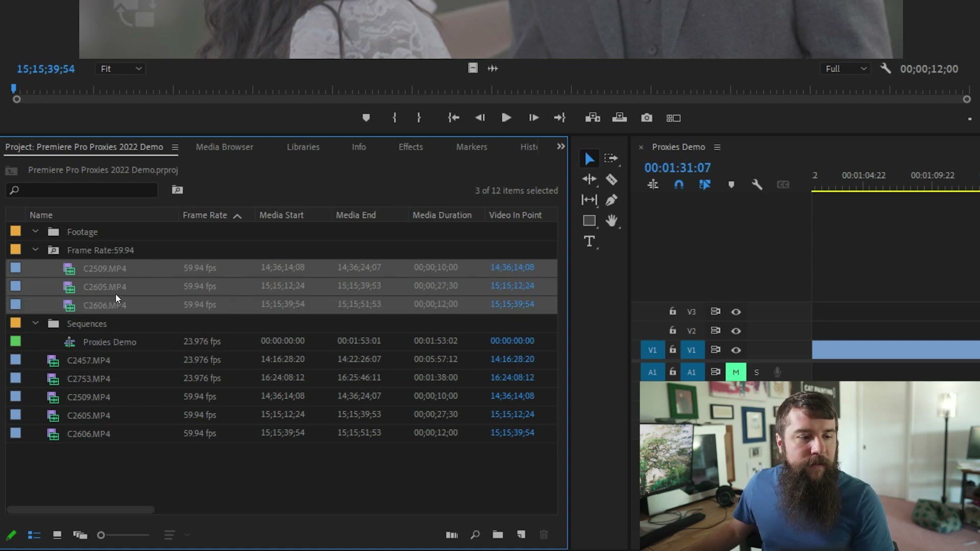
Task: Open Project panel hamburger menu
Action: click(x=175, y=147)
